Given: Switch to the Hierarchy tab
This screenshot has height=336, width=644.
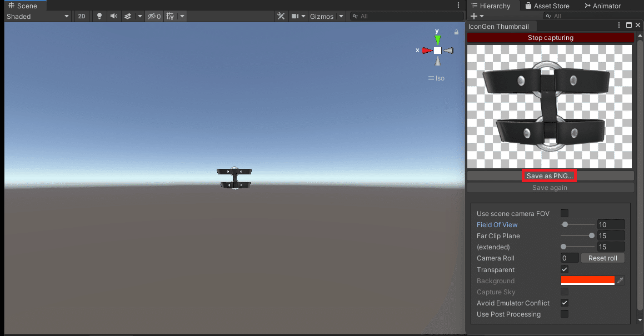Looking at the screenshot, I should point(491,6).
